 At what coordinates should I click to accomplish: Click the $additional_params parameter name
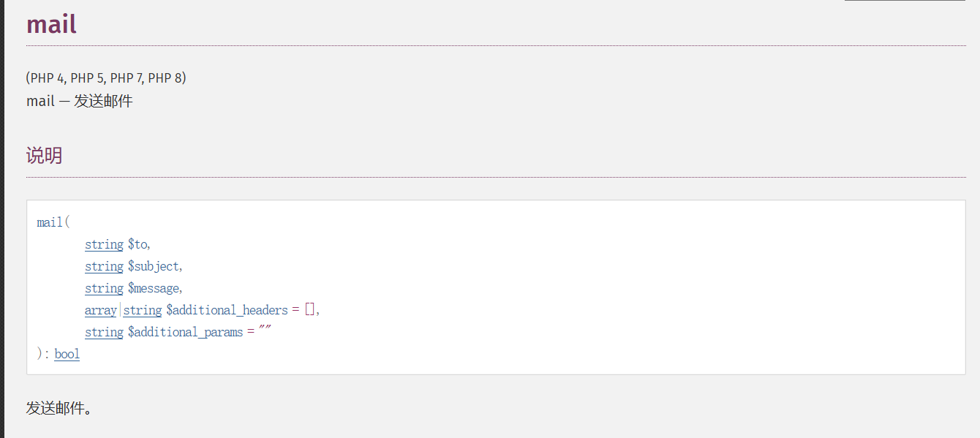(x=185, y=332)
